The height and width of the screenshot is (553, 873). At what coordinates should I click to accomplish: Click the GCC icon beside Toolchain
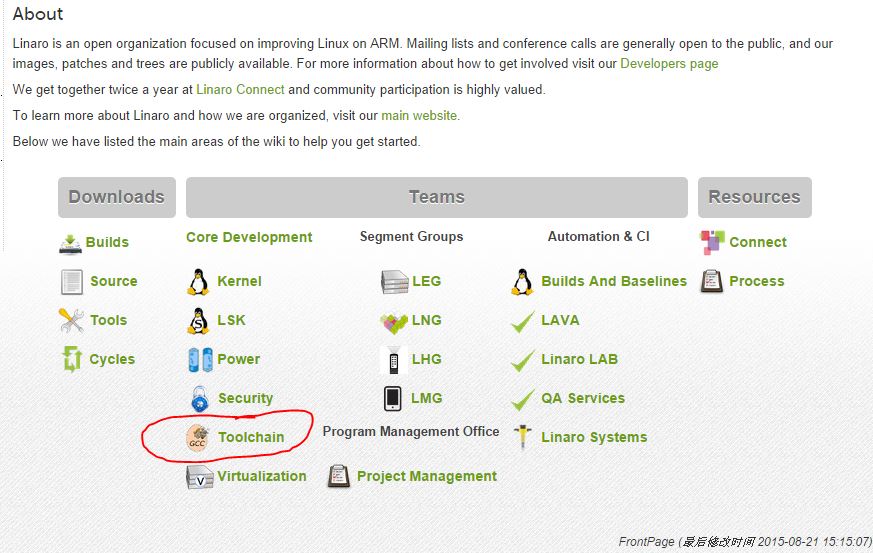(197, 437)
